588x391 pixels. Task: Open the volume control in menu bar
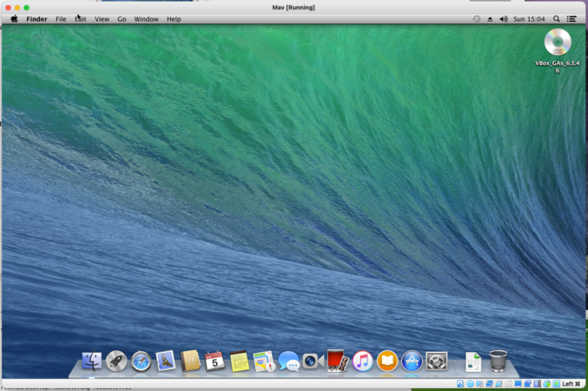coord(503,19)
